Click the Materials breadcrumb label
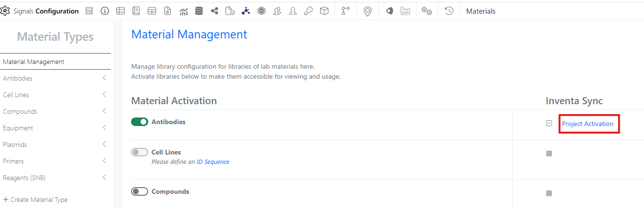Image resolution: width=644 pixels, height=208 pixels. [x=481, y=11]
